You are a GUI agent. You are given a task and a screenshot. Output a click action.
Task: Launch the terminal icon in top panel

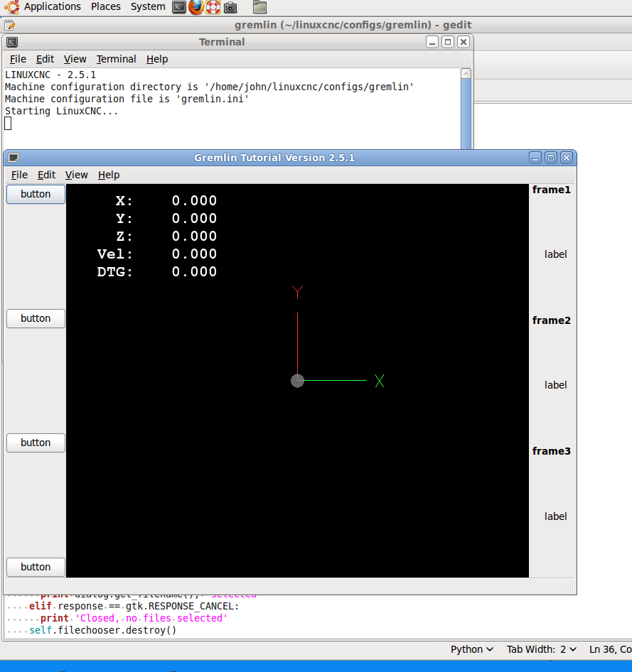(179, 7)
